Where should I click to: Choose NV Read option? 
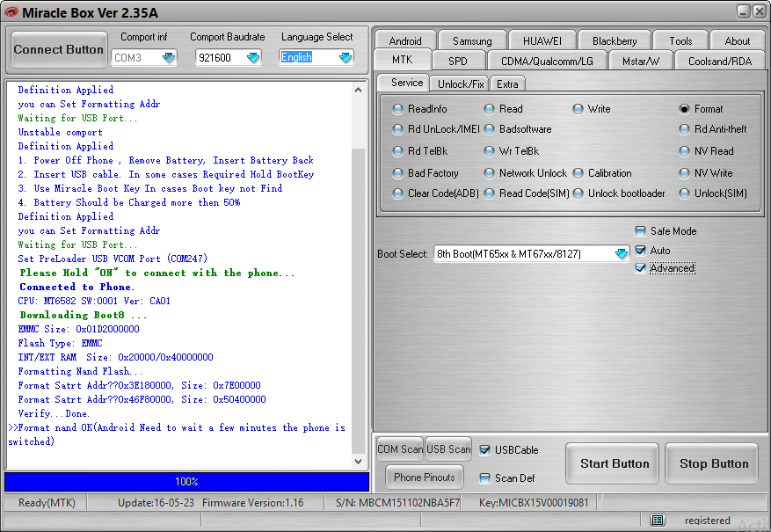(684, 151)
